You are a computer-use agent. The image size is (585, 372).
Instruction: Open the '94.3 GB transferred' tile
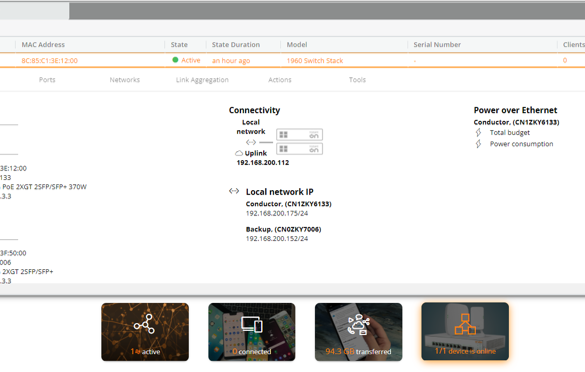tap(358, 332)
